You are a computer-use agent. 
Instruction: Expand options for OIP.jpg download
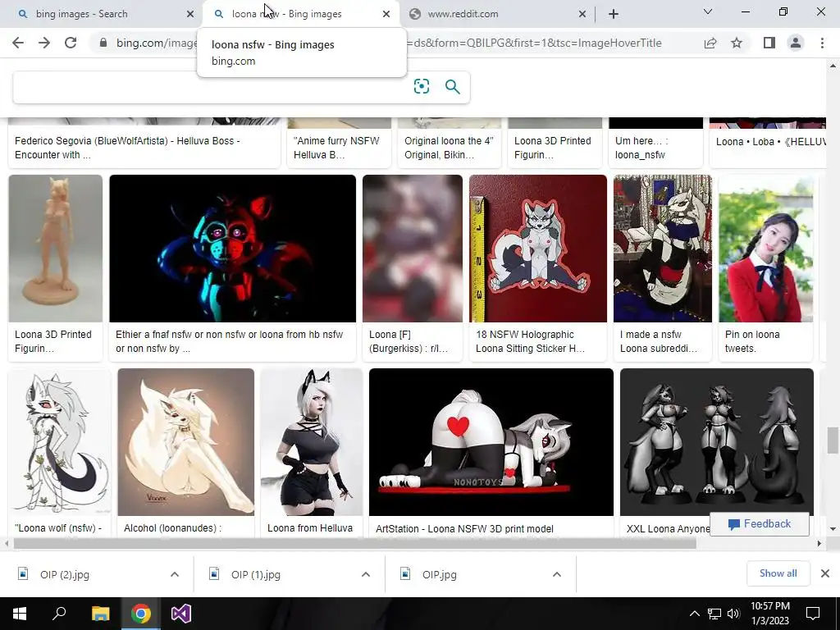pos(557,574)
